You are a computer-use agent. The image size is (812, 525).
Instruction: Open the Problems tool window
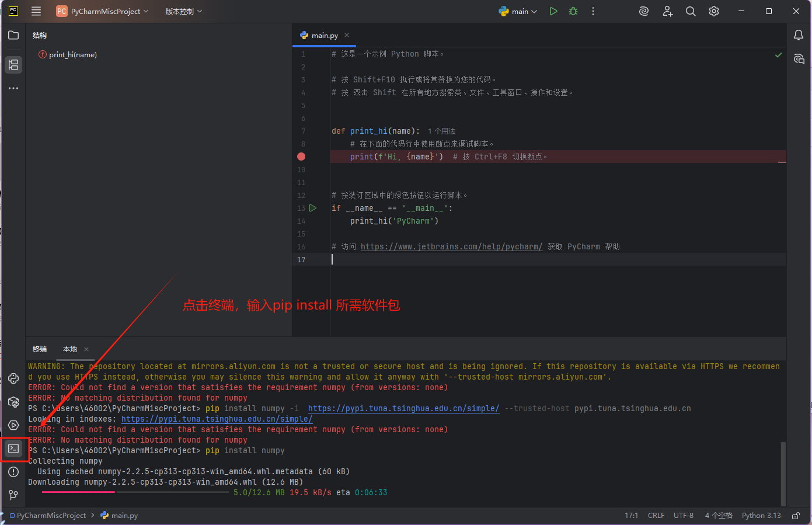[13, 472]
